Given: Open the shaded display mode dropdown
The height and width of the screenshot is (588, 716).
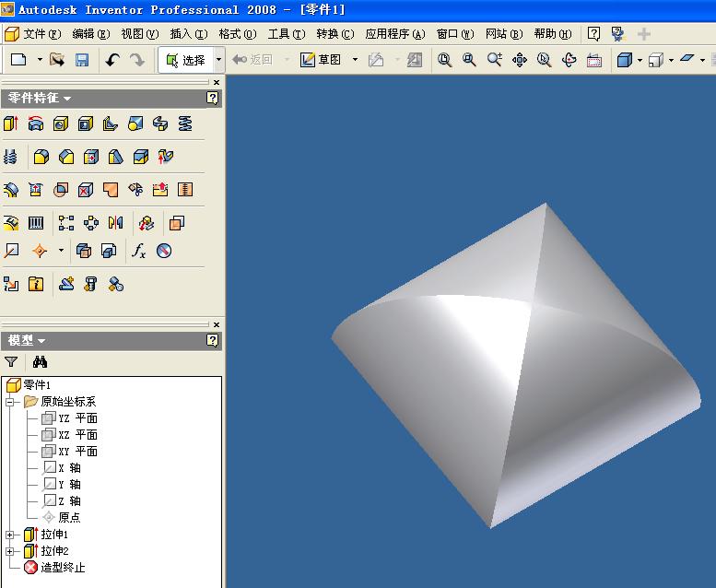Looking at the screenshot, I should tap(640, 60).
